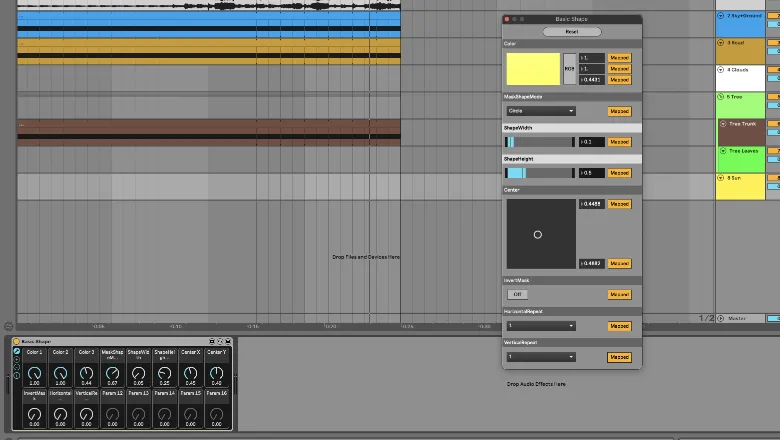Click the Color 1 macro knob
This screenshot has height=440, width=780.
point(34,373)
